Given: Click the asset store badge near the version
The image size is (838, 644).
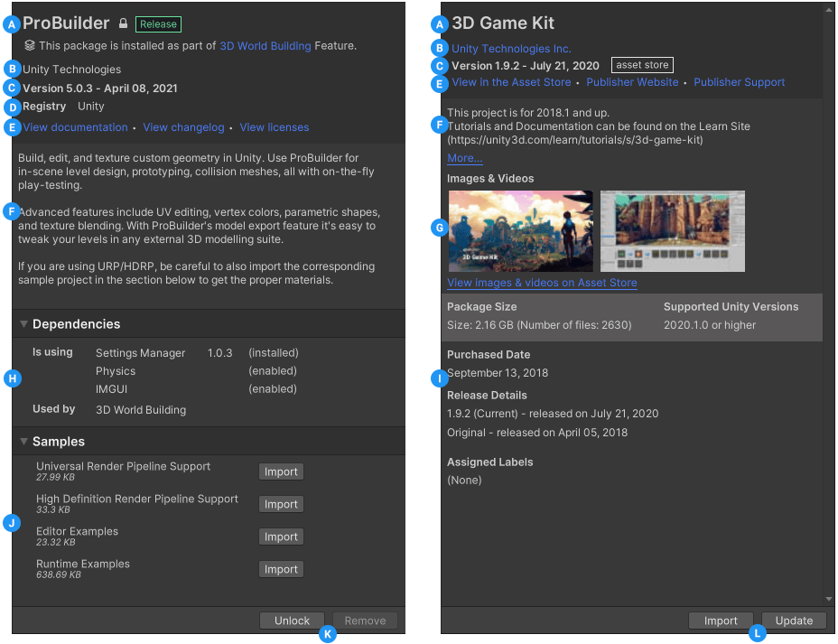Looking at the screenshot, I should click(x=641, y=64).
